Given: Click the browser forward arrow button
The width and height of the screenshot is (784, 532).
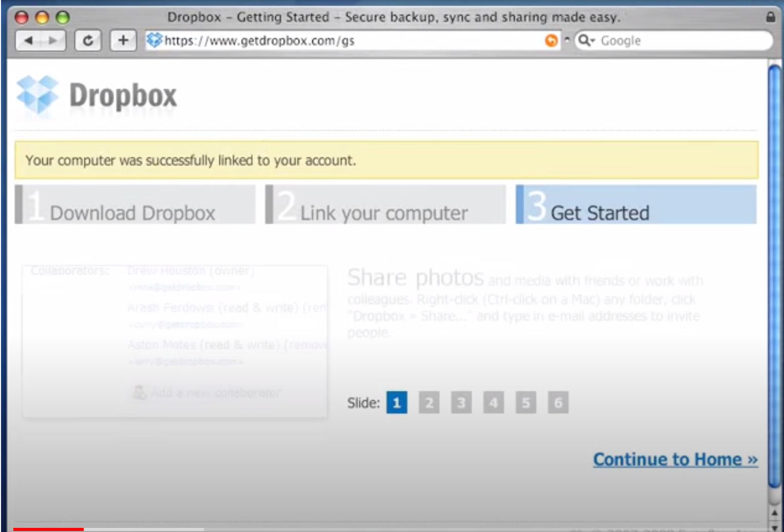Looking at the screenshot, I should 53,41.
